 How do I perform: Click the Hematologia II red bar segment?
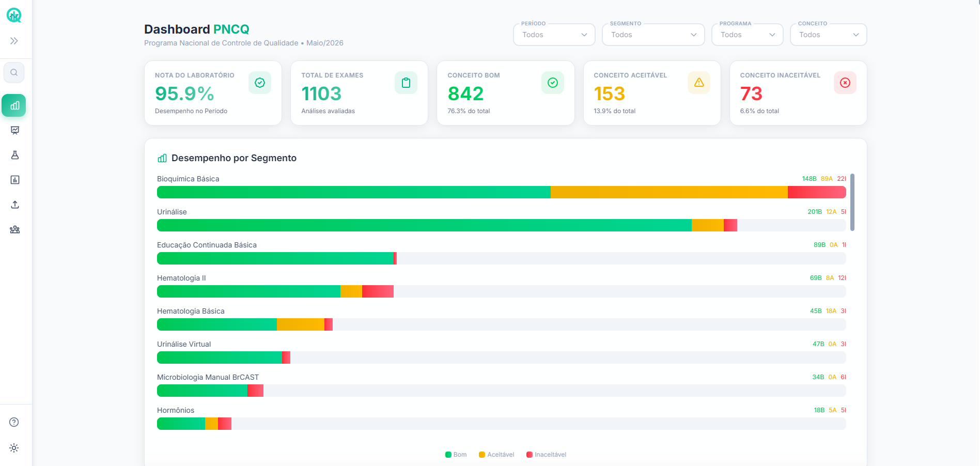tap(378, 291)
